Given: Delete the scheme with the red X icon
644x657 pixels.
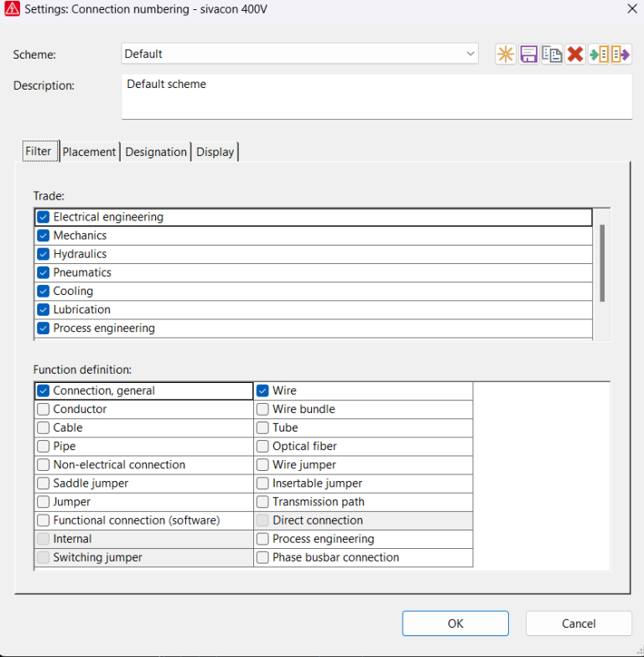Looking at the screenshot, I should [x=575, y=54].
